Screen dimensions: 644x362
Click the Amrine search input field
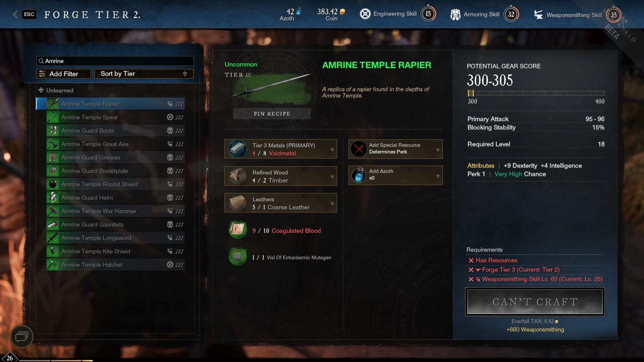115,61
